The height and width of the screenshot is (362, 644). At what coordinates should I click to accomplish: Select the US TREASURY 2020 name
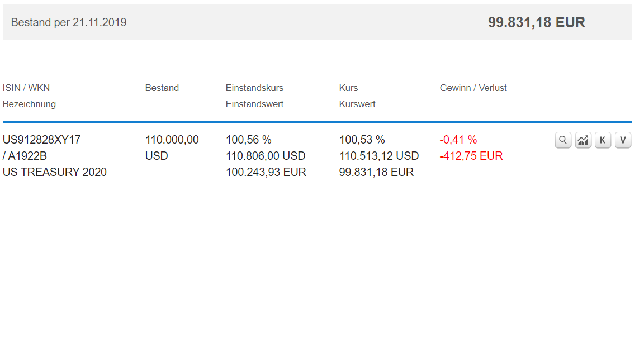(x=55, y=172)
